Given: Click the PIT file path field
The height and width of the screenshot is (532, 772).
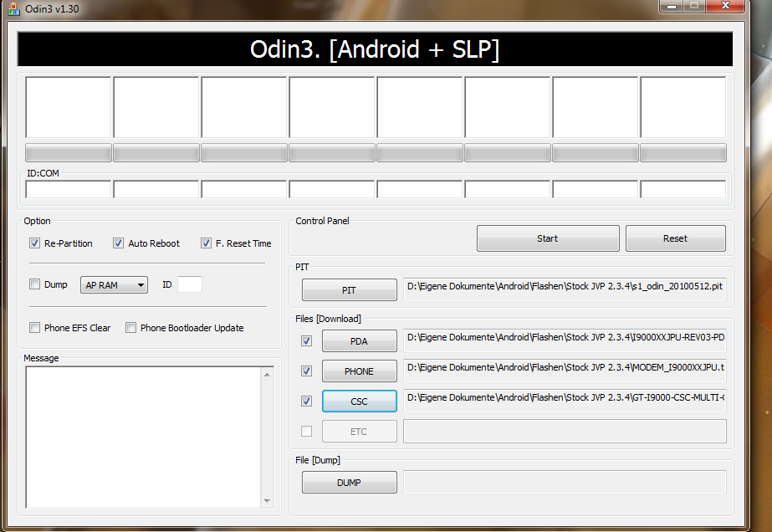Looking at the screenshot, I should point(565,289).
